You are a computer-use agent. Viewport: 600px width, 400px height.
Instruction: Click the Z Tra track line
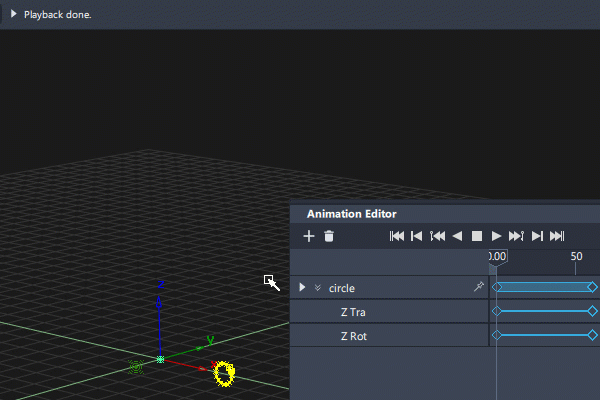coord(545,311)
